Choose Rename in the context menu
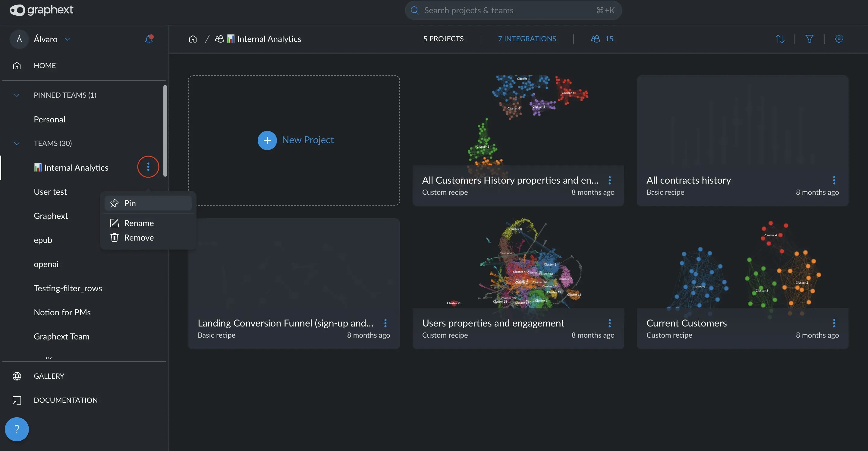The height and width of the screenshot is (451, 868). point(139,223)
